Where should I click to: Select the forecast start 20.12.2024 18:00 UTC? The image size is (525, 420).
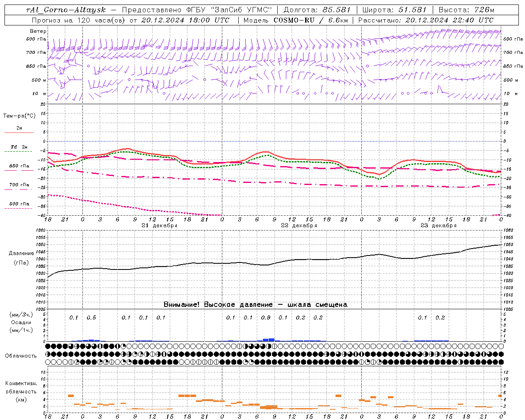coord(185,20)
